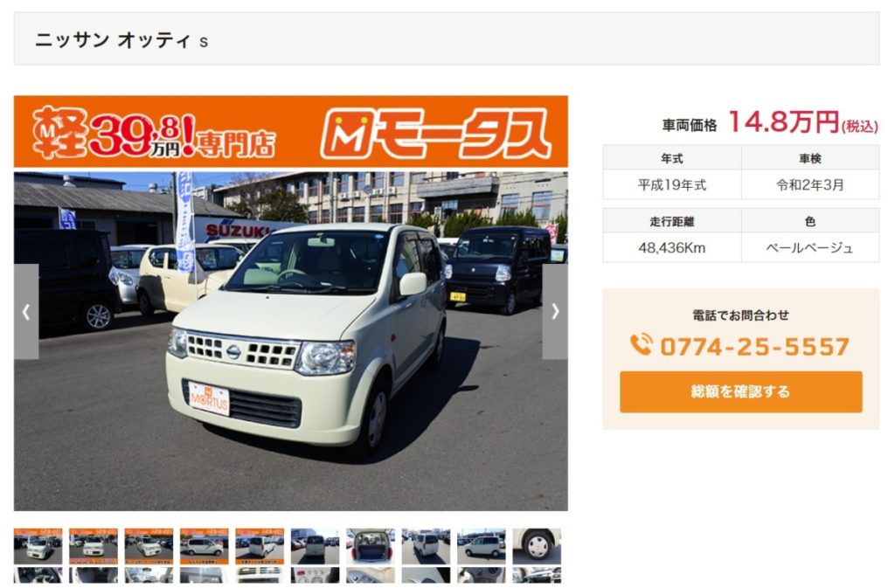Select the thumbnail showing the car's rear view
The height and width of the screenshot is (588, 895).
click(315, 546)
